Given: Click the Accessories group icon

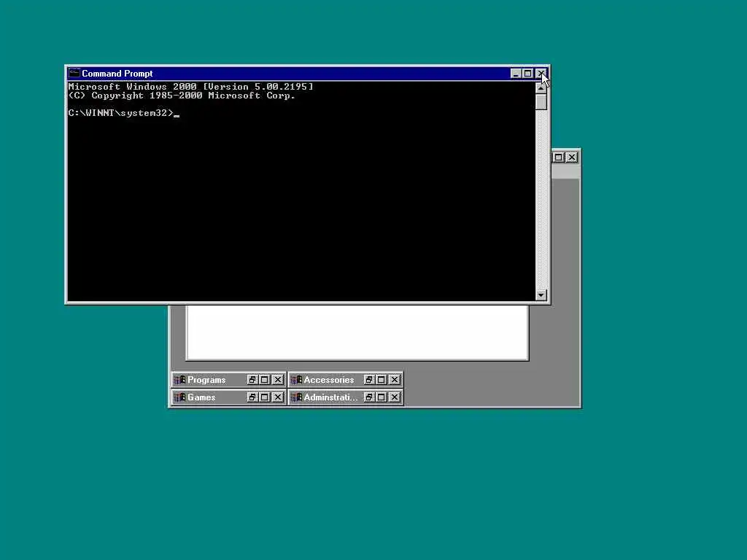Looking at the screenshot, I should pyautogui.click(x=296, y=379).
